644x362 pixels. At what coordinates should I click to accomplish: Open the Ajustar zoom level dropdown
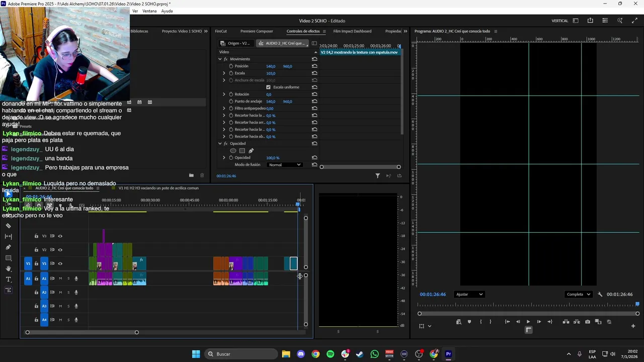click(x=469, y=294)
